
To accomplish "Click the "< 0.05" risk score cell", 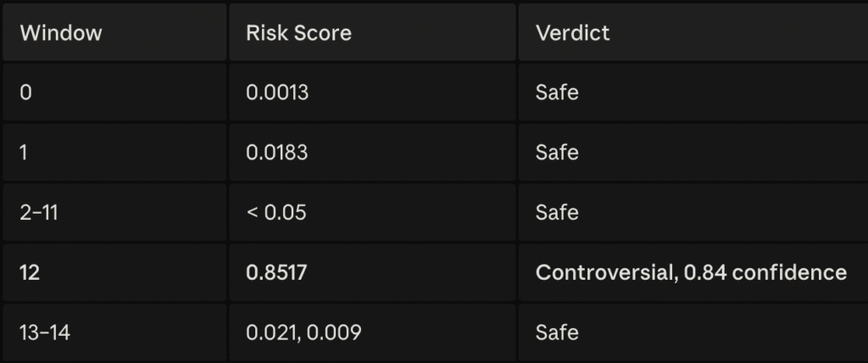I will click(x=276, y=213).
